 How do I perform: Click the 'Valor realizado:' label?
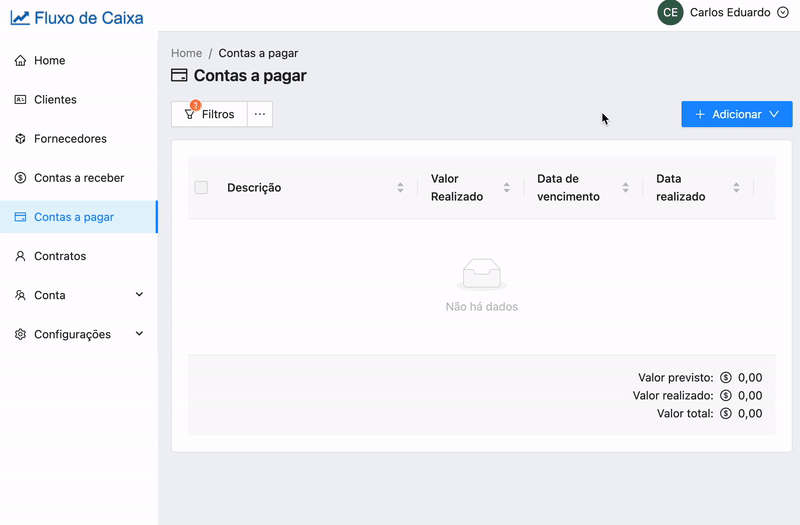673,395
